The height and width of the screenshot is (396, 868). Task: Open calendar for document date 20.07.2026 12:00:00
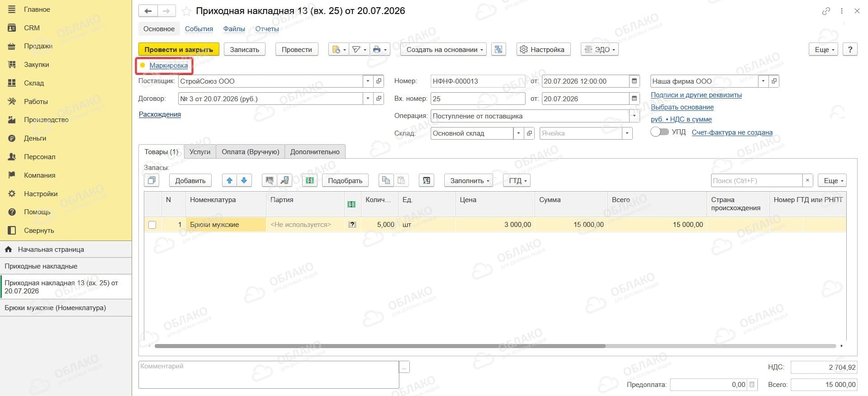(x=635, y=81)
